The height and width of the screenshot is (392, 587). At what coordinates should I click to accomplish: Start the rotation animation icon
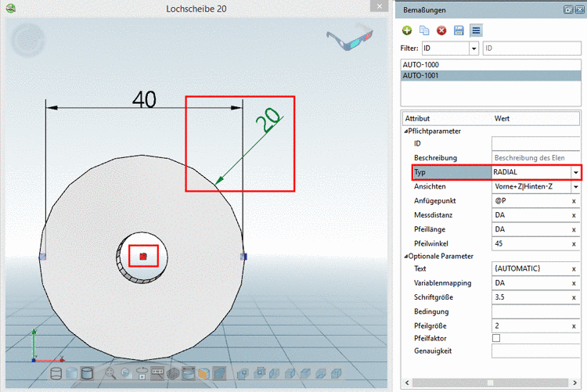[142, 373]
